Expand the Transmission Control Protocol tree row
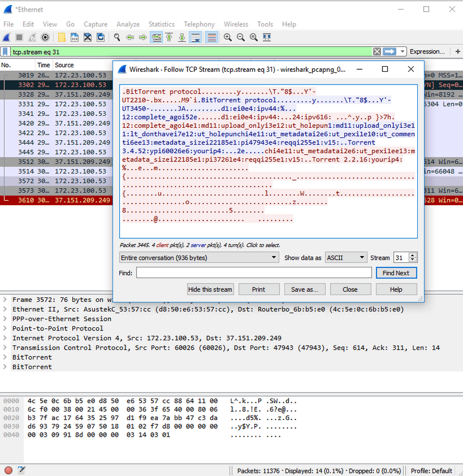Screen dimensions: 463x476 tap(6, 348)
